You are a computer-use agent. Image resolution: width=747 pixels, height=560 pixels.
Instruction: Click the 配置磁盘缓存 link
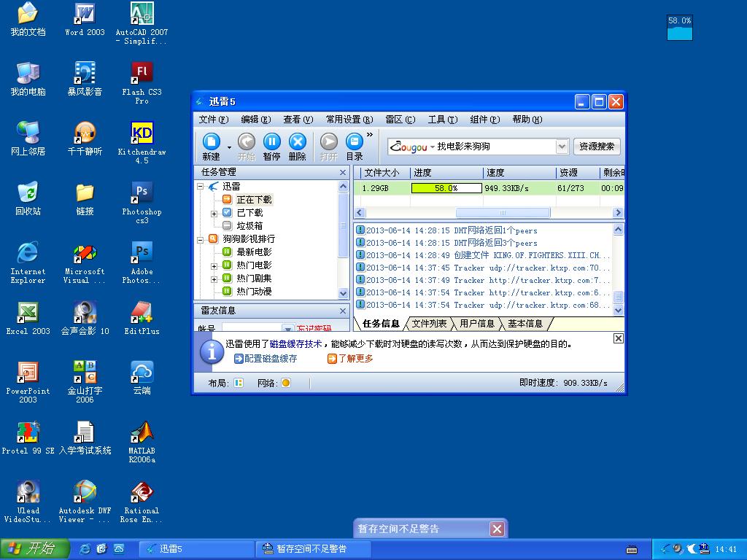tap(266, 359)
